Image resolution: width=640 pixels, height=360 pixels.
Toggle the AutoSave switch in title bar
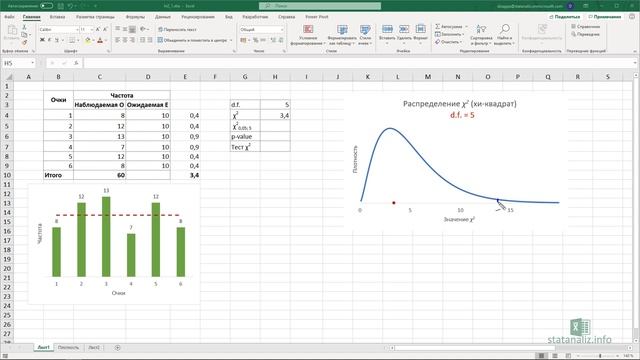point(46,6)
